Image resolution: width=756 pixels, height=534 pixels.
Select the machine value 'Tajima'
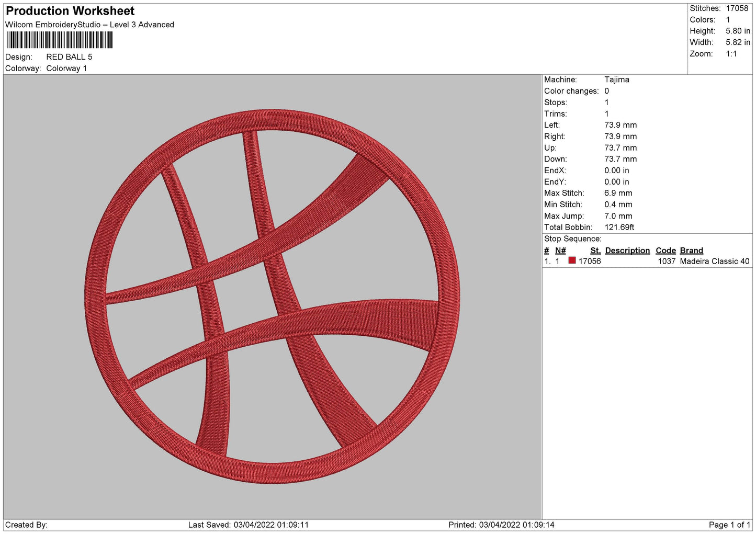click(x=617, y=80)
